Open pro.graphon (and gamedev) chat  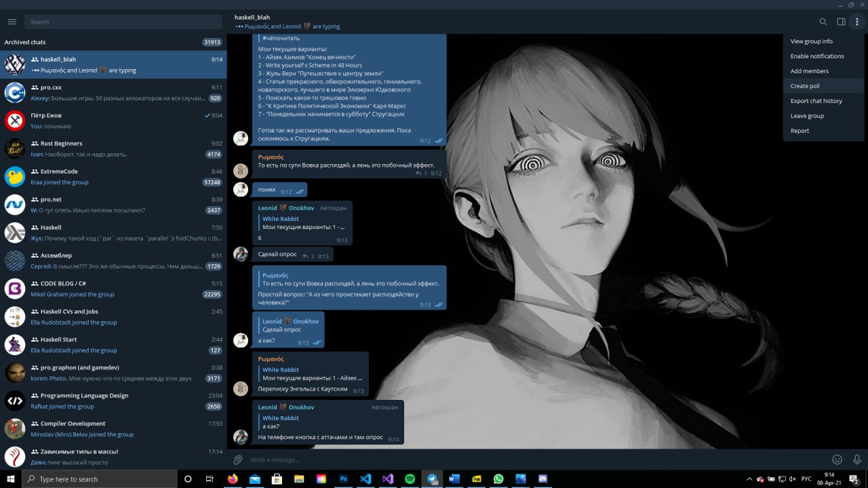113,373
